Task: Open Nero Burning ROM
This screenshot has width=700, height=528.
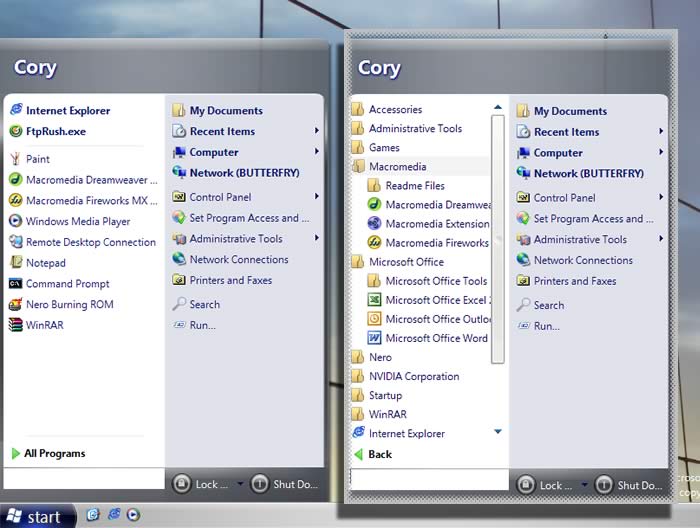Action: point(62,304)
